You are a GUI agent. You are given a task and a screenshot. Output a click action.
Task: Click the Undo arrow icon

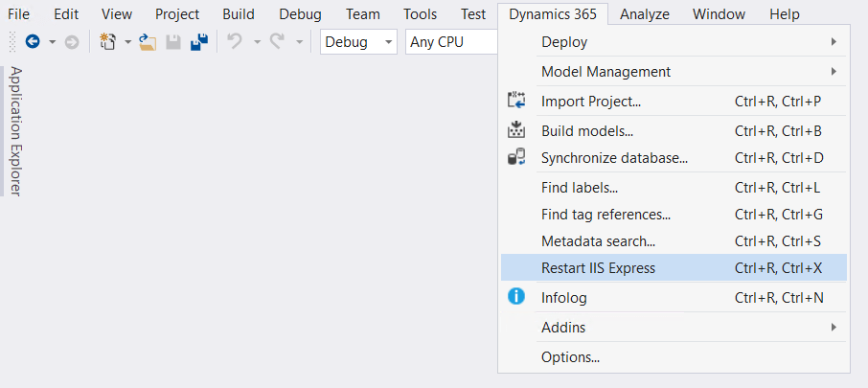pyautogui.click(x=235, y=42)
